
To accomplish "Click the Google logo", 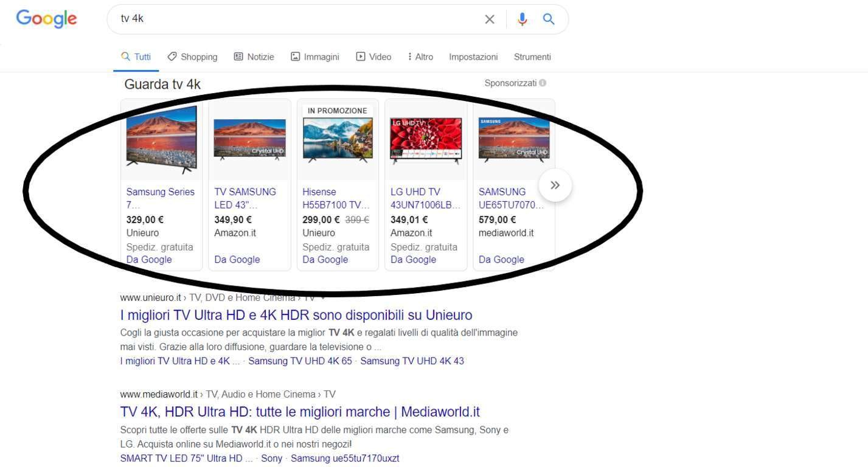I will pos(47,19).
